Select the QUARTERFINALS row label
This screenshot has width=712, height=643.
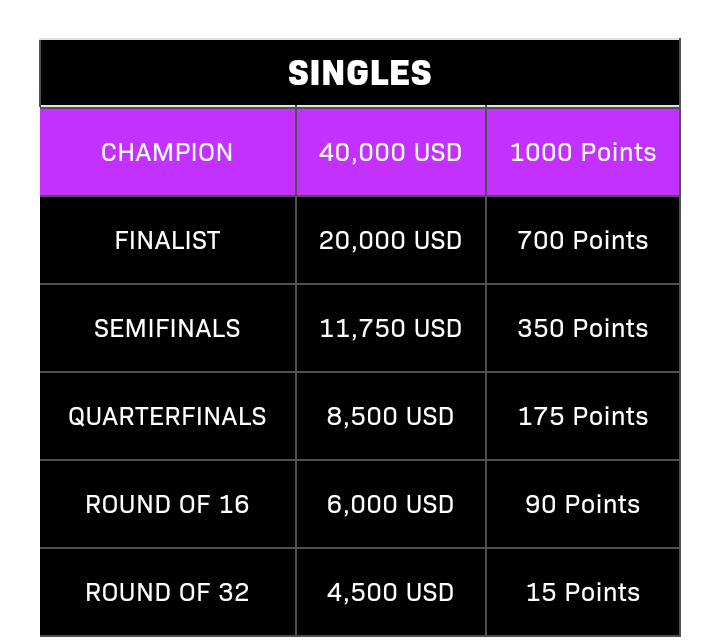pyautogui.click(x=167, y=416)
